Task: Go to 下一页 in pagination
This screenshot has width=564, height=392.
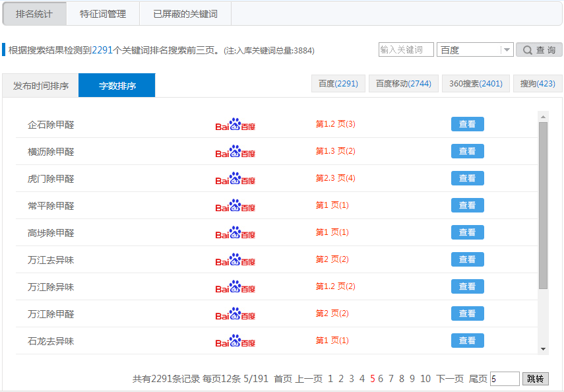Action: pos(449,379)
